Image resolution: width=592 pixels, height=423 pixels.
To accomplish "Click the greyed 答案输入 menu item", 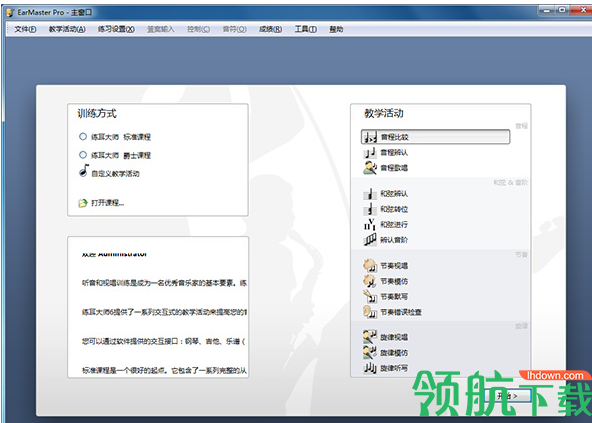I will tap(161, 29).
